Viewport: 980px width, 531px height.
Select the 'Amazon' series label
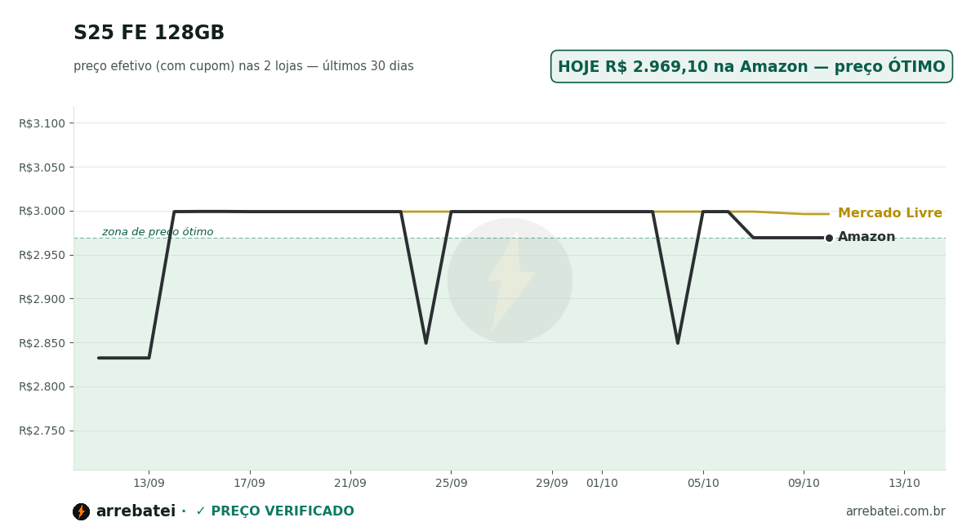pos(866,237)
